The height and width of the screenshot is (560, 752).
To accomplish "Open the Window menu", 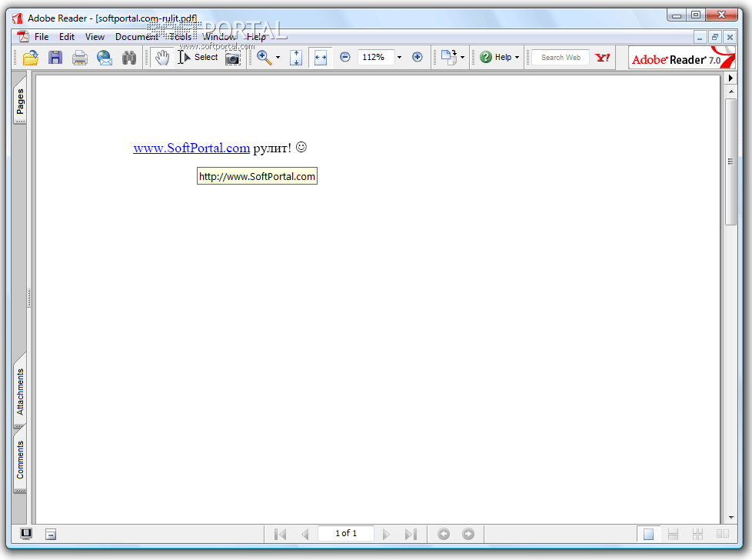I will point(219,36).
